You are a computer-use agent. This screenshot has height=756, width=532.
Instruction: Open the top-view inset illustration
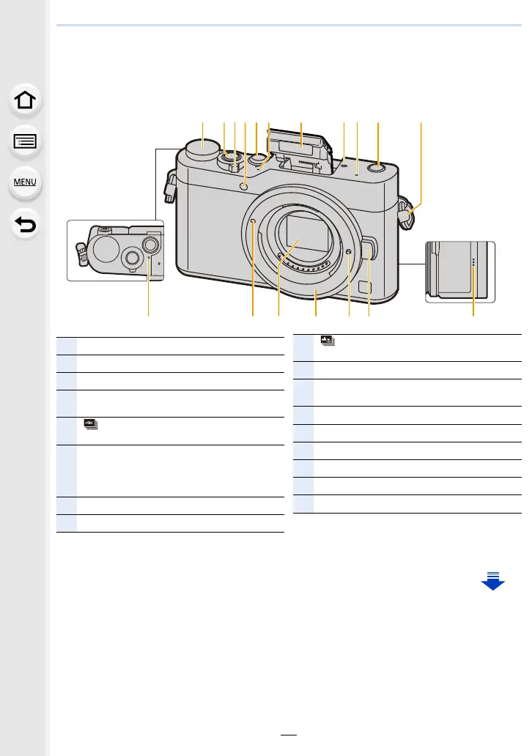[x=115, y=251]
